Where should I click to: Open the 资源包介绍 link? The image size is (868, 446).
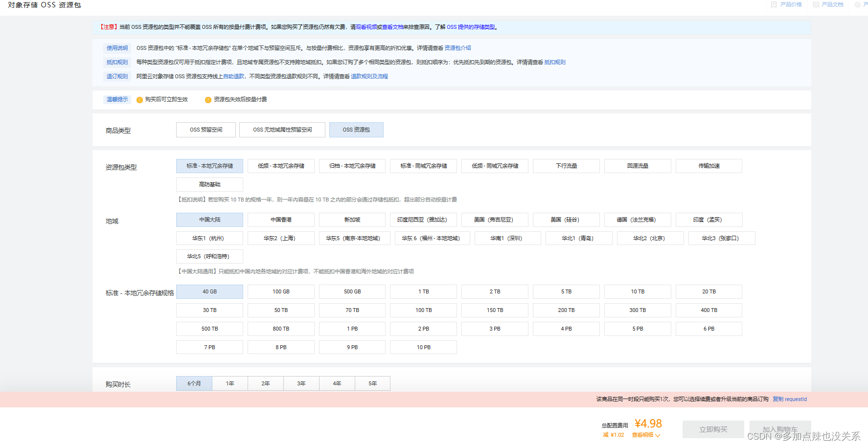[457, 48]
